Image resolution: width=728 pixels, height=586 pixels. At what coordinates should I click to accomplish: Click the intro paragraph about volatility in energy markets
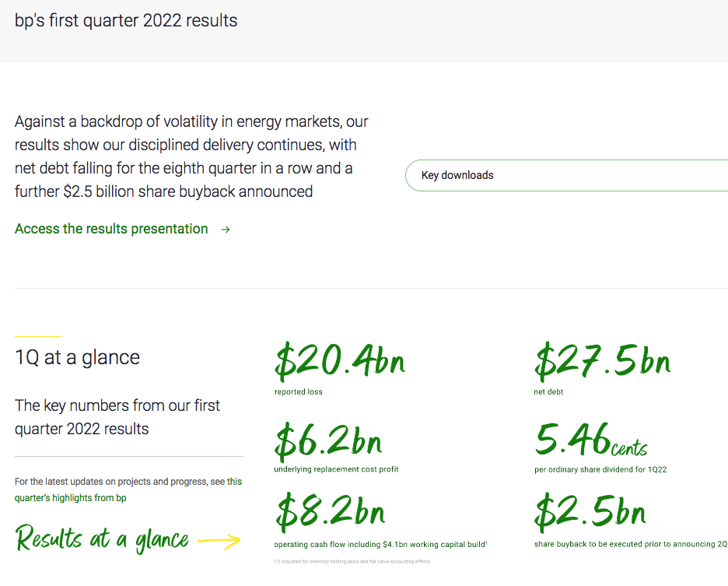(191, 156)
